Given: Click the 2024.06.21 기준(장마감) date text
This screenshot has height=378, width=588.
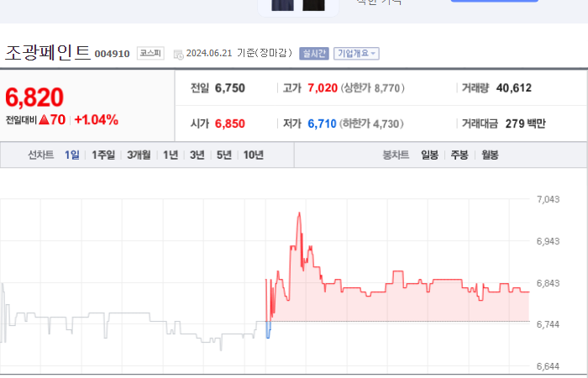Looking at the screenshot, I should (x=239, y=53).
